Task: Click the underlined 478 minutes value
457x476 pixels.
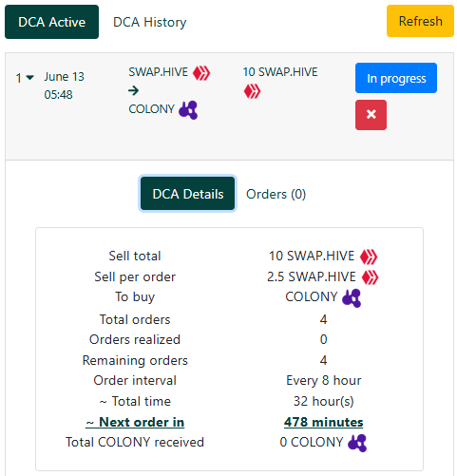Action: click(323, 422)
